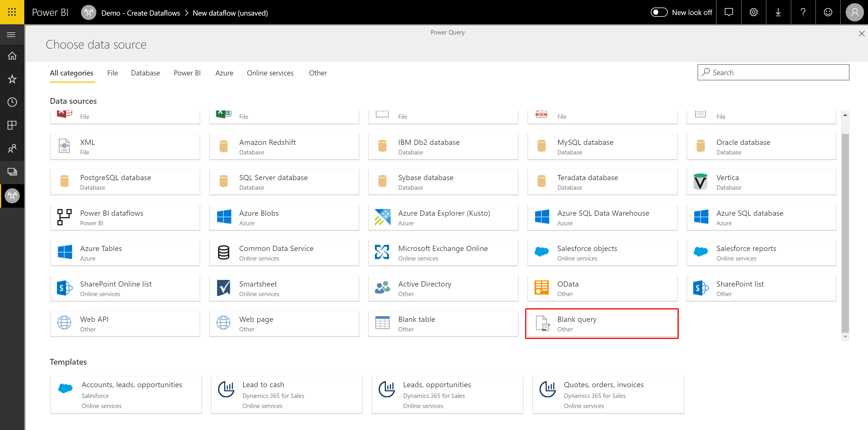Open the current workspace sidebar icon
868x430 pixels.
(12, 196)
